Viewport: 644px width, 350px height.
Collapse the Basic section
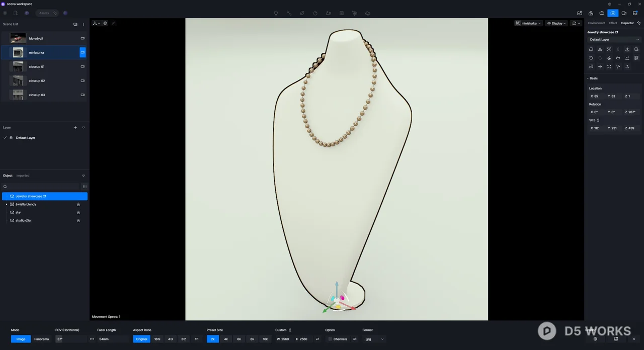coord(588,78)
